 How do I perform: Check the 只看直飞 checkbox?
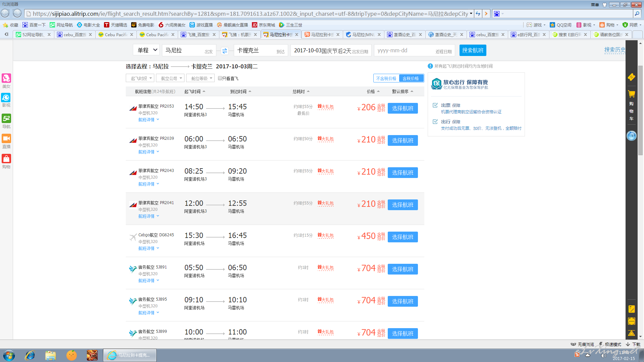coord(220,78)
